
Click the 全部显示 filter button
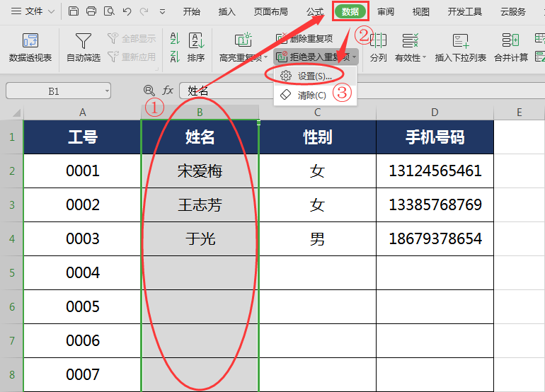(x=132, y=38)
